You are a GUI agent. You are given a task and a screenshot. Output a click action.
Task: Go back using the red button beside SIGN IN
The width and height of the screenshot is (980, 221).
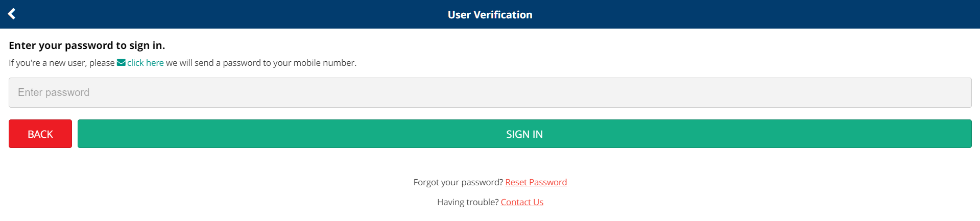pyautogui.click(x=40, y=134)
